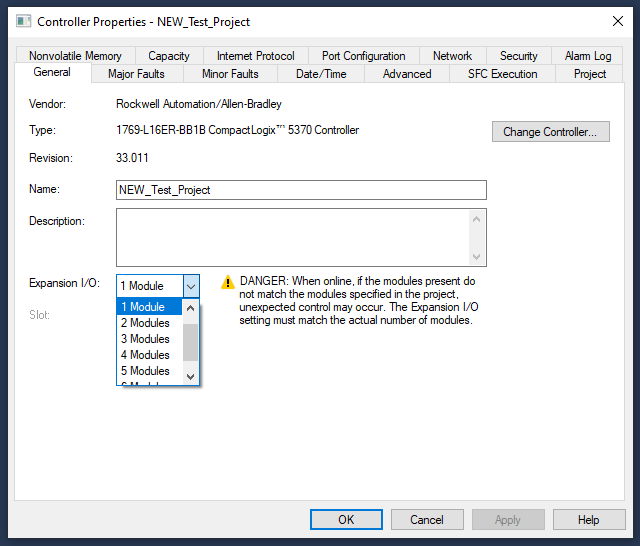Select the Project tab
Screen dimensions: 640x546
[590, 74]
